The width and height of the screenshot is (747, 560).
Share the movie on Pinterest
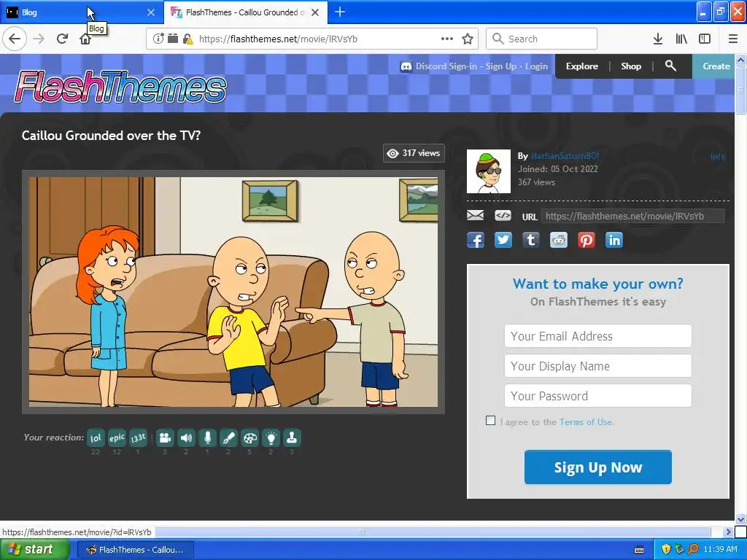[586, 240]
